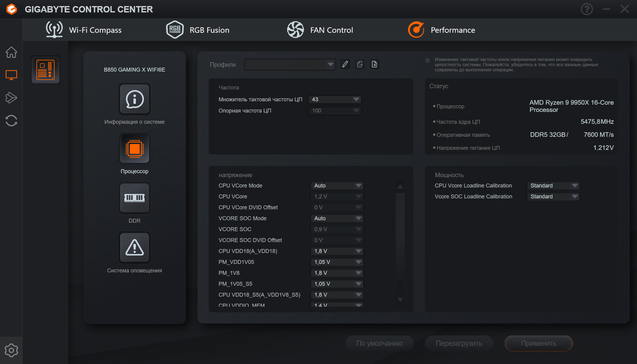Click the Default (По умолчанию) button
637x364 pixels.
point(379,343)
